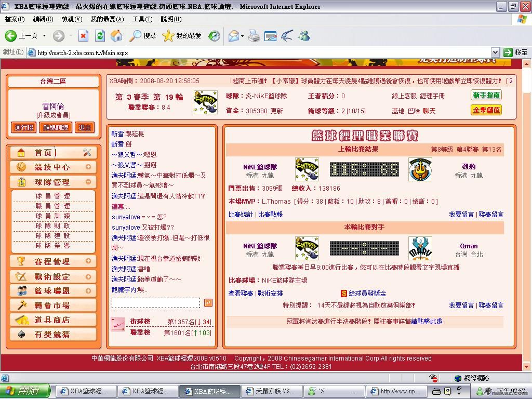
Task: Select 球員管理 submenu item
Action: tap(52, 196)
